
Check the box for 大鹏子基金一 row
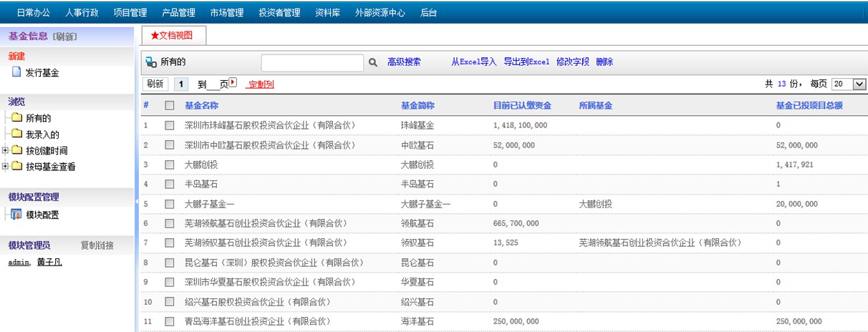click(x=170, y=204)
